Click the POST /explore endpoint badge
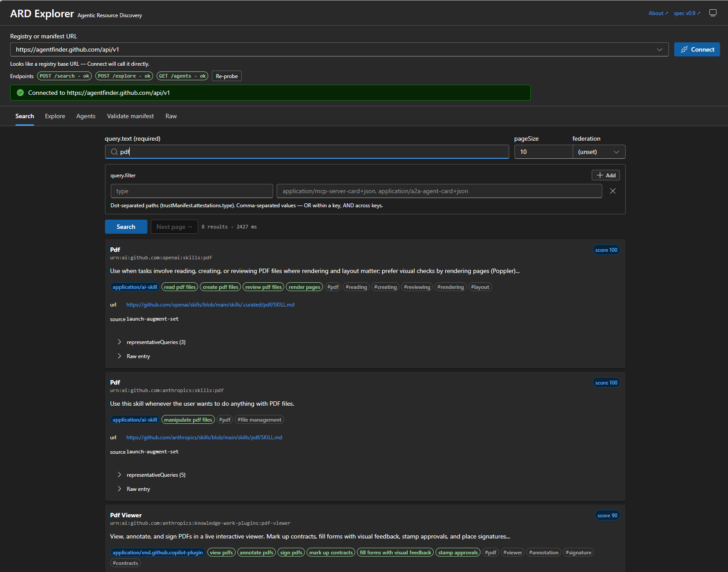The width and height of the screenshot is (728, 572). click(x=124, y=76)
